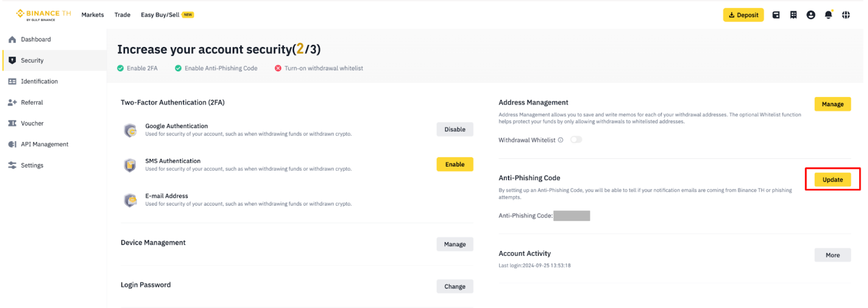Click Manage for Device Management
Image resolution: width=868 pixels, height=308 pixels.
(455, 245)
